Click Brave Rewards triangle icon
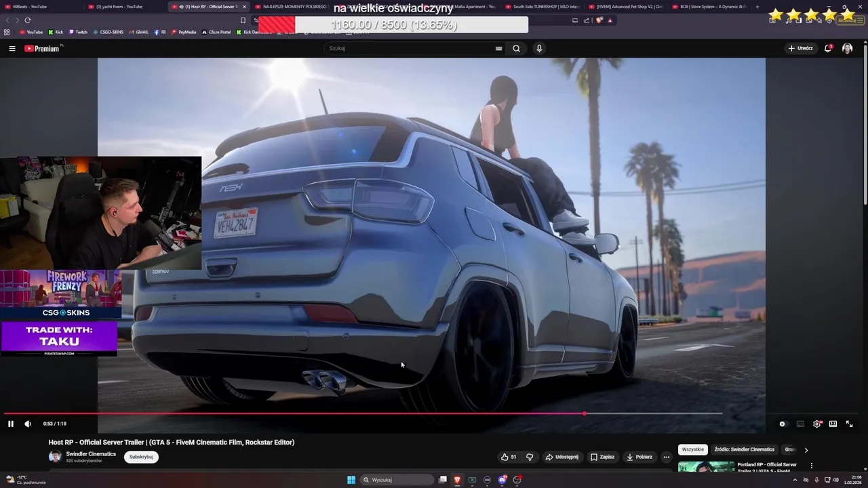This screenshot has width=868, height=488. [x=610, y=20]
